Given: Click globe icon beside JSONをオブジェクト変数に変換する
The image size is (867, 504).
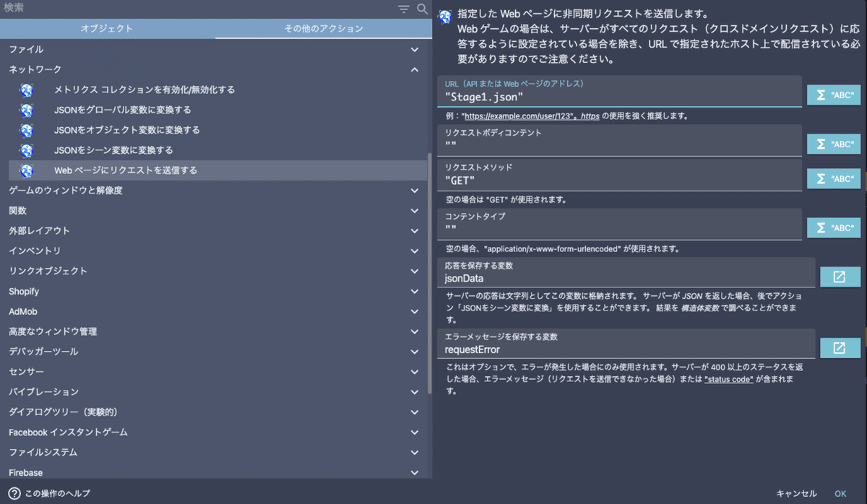Looking at the screenshot, I should pyautogui.click(x=27, y=131).
